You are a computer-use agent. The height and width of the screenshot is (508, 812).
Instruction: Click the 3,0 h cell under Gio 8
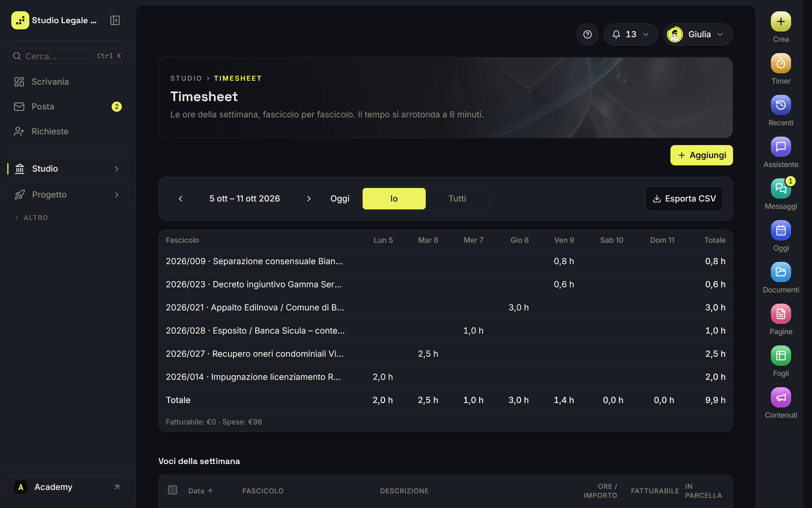click(x=518, y=308)
